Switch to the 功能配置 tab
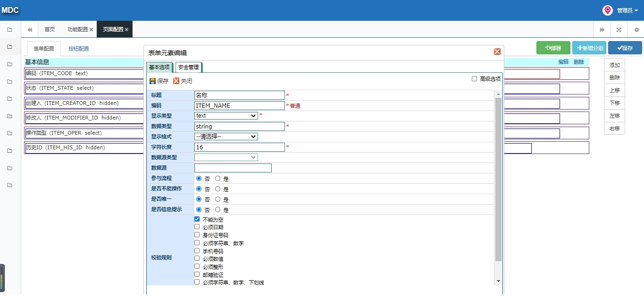Image resolution: width=644 pixels, height=300 pixels. pyautogui.click(x=77, y=29)
